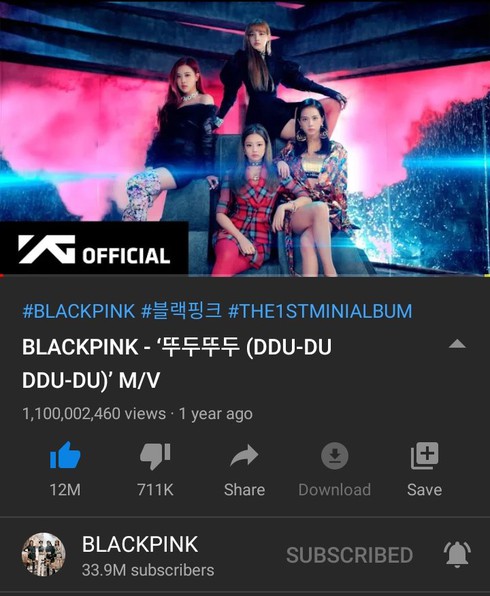
Task: Click the thumbs-down dislike icon
Action: pos(155,456)
